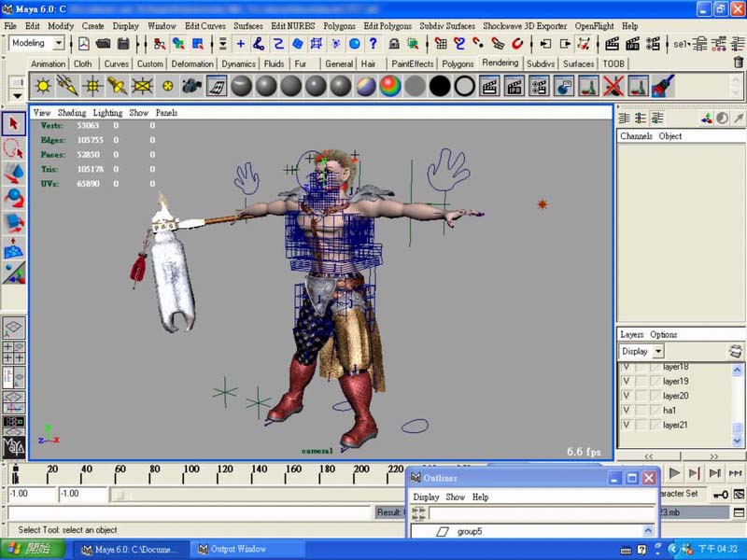Activate the Rotate Tool sphere icon
The image size is (747, 560).
pyautogui.click(x=14, y=198)
